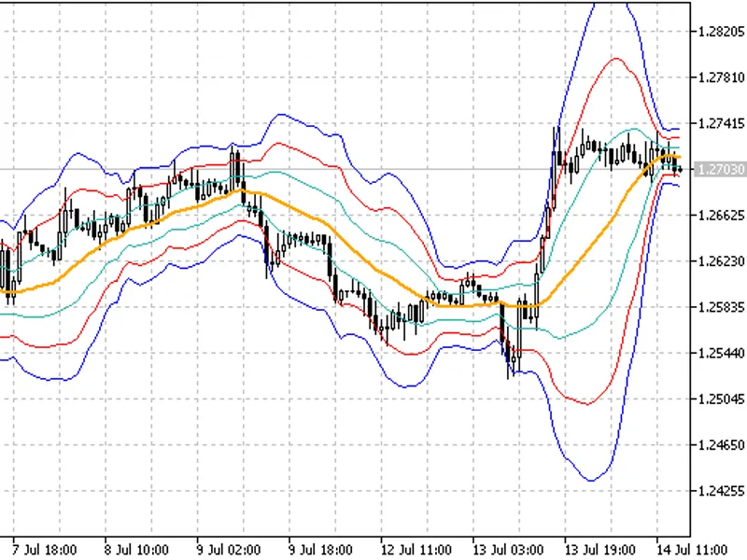Click the 7 Jul 18:00 time label
747x560 pixels.
(x=44, y=550)
